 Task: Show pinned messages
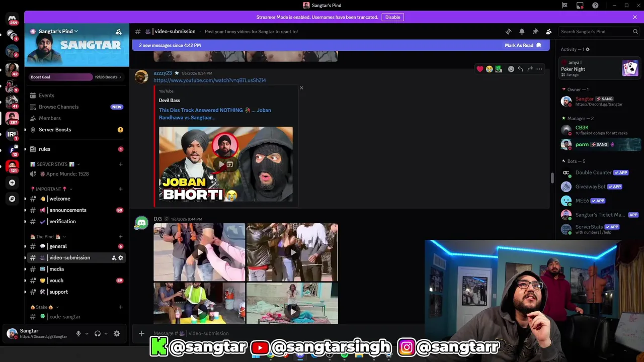click(535, 31)
